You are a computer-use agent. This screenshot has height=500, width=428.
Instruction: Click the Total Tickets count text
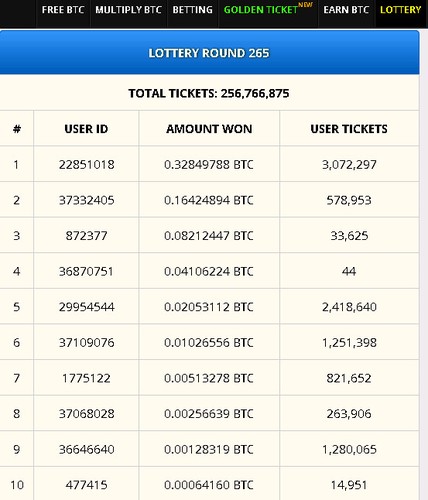tap(209, 93)
